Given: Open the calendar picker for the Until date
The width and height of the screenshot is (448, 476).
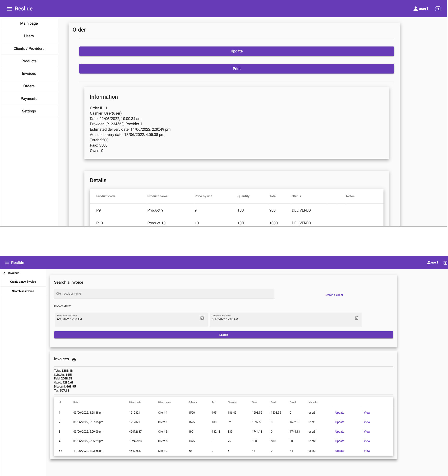Looking at the screenshot, I should [x=356, y=318].
